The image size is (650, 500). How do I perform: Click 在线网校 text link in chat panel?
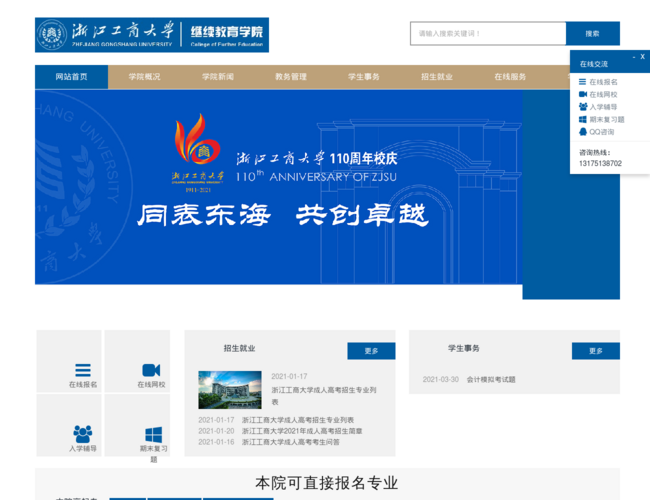[x=604, y=95]
